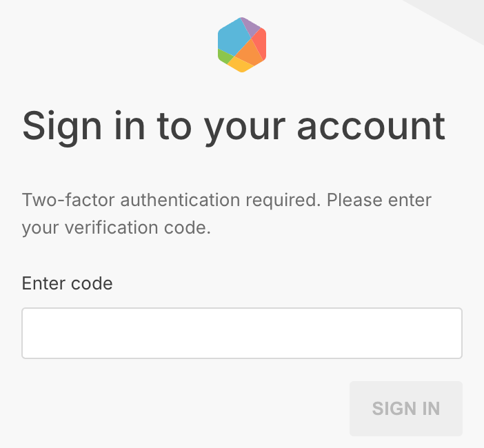
Task: Click the word "code" in the Enter code label
Action: [x=92, y=283]
